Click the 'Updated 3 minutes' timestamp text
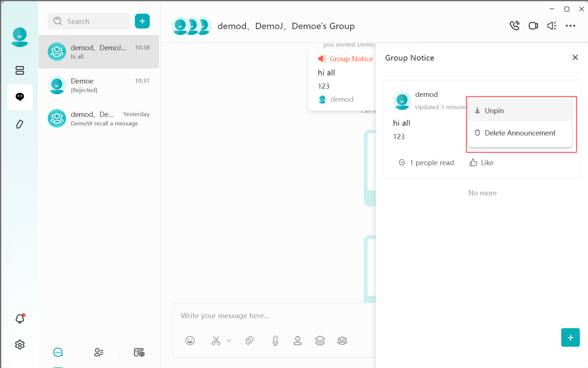Viewport: 588px width, 368px height. pyautogui.click(x=442, y=107)
